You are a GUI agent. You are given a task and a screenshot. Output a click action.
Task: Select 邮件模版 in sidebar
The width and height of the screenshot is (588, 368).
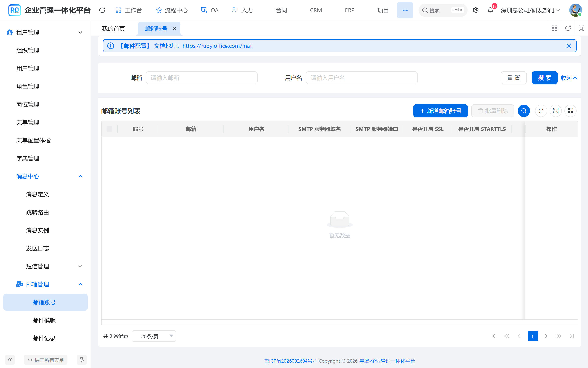46,320
